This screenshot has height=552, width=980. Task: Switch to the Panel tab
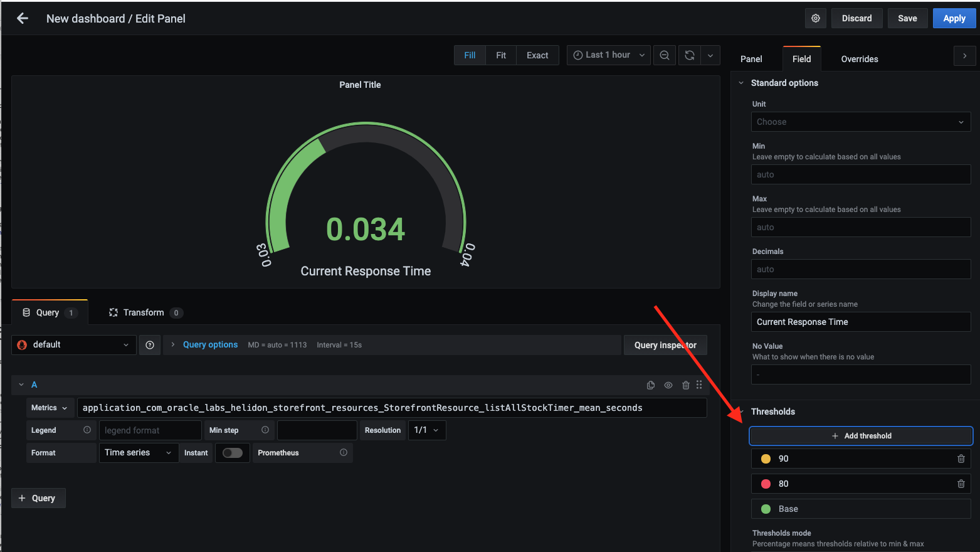tap(751, 59)
